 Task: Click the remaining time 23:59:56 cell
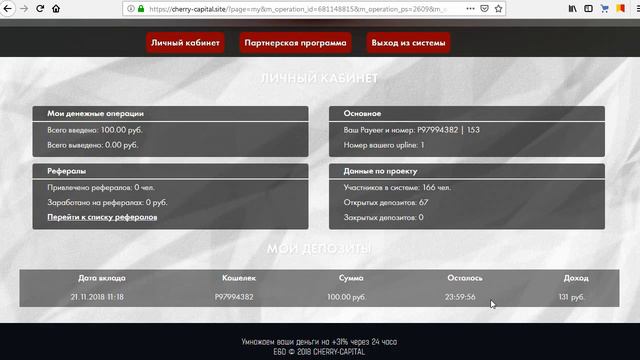(x=460, y=297)
